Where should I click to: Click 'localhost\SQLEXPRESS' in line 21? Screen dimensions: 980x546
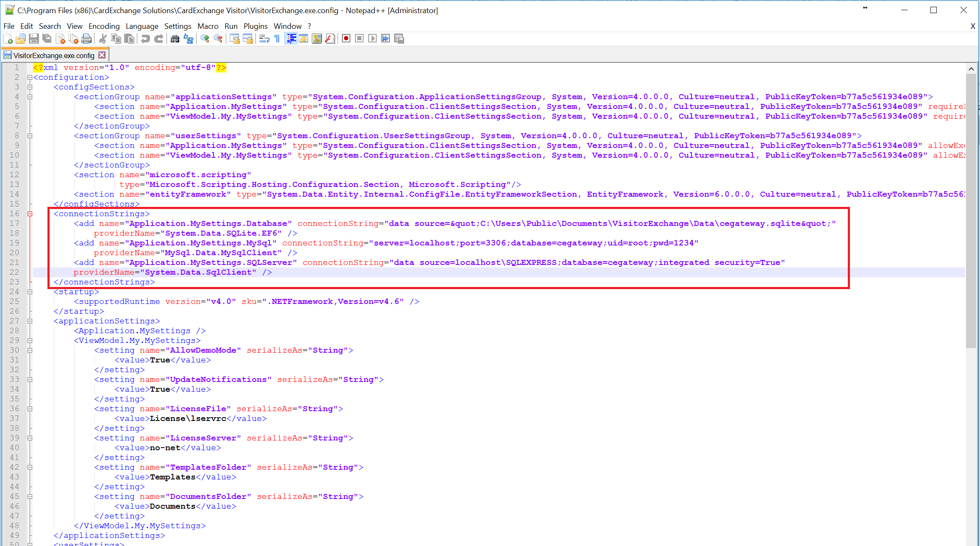click(x=506, y=262)
